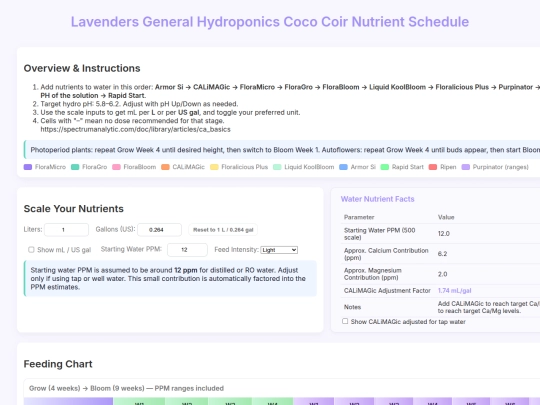Tick Show CALiMAGic adjusted for tap water
The width and height of the screenshot is (540, 405).
pos(345,321)
